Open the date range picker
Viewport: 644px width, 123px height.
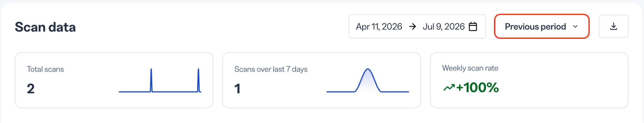coord(417,26)
